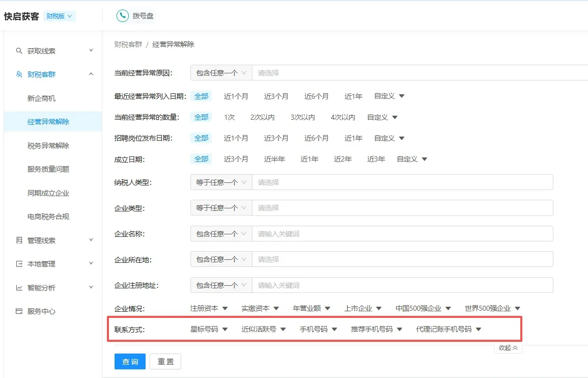Viewport: 588px width, 378px height.
Task: Open 等于任意一个 dropdown for 企业类型
Action: click(x=221, y=208)
